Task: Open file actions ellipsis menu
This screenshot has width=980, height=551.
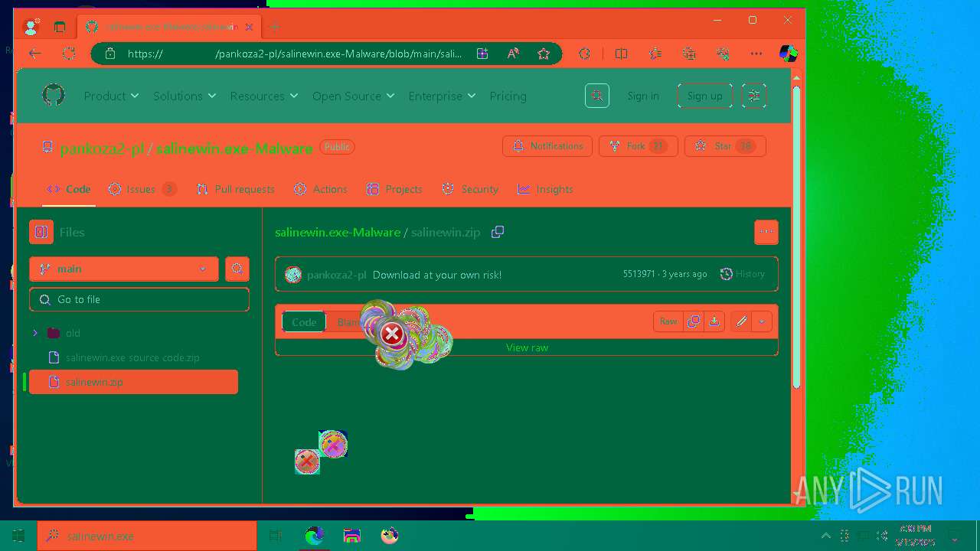Action: 766,232
